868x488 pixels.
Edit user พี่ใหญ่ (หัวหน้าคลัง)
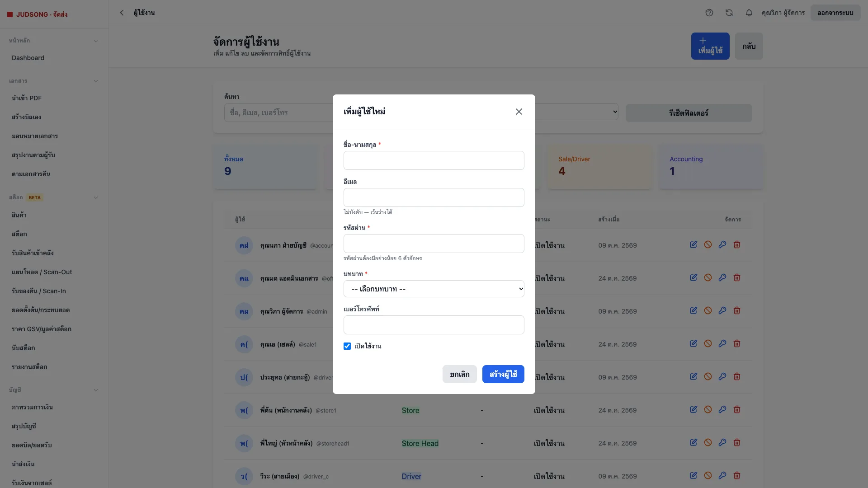point(693,442)
